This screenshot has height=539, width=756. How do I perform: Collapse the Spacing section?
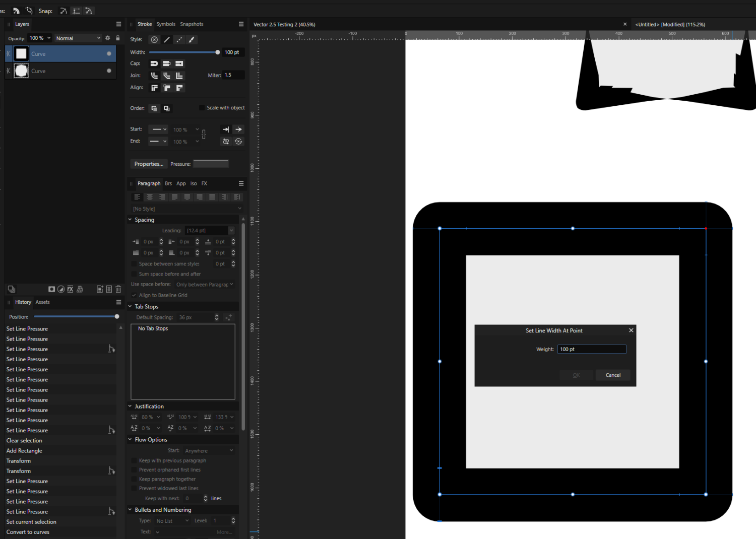coord(130,220)
